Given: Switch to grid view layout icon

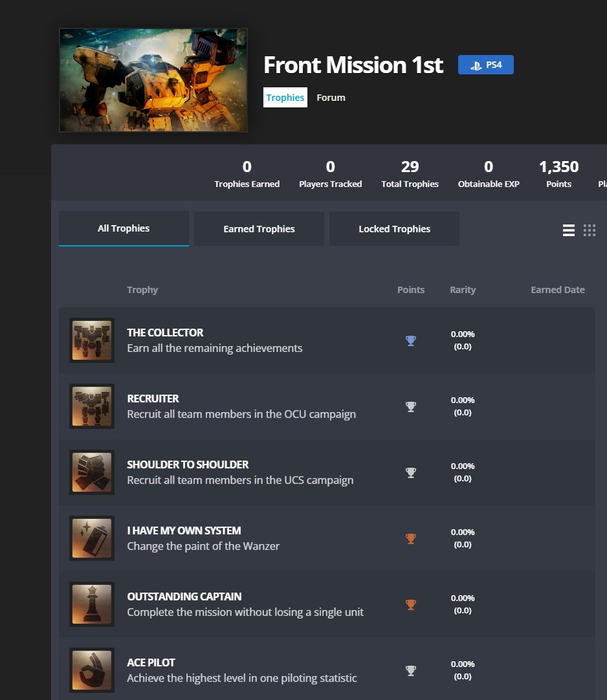Looking at the screenshot, I should pos(589,230).
